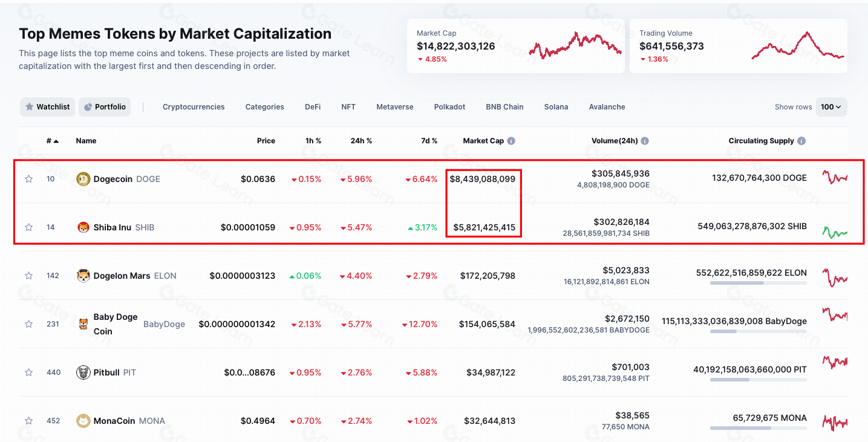The height and width of the screenshot is (442, 868).
Task: Sort table by 24h % column
Action: (x=361, y=141)
